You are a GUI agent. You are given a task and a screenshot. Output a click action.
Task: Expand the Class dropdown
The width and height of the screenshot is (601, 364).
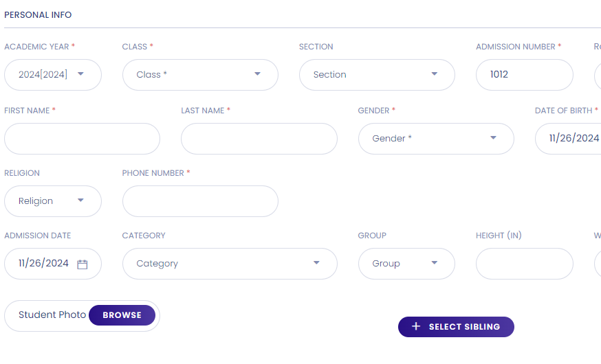(x=200, y=75)
